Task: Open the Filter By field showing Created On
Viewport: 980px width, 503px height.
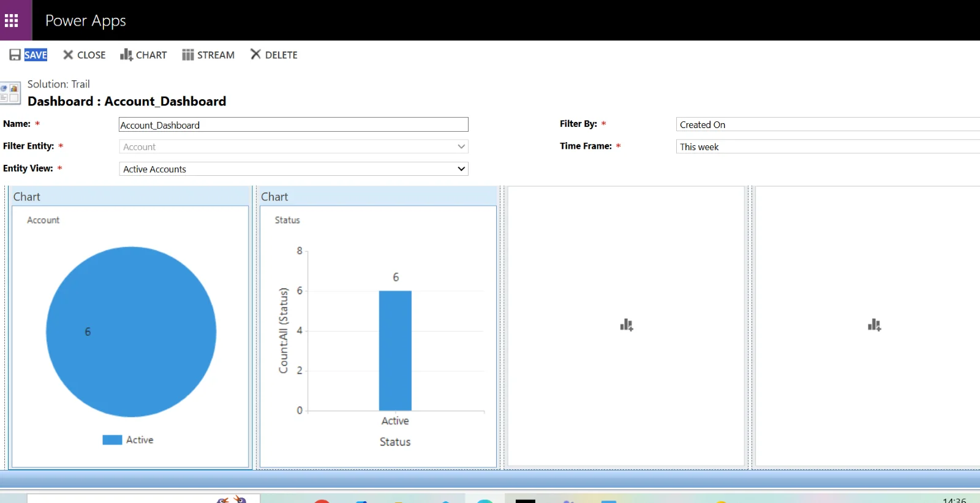Action: 828,124
